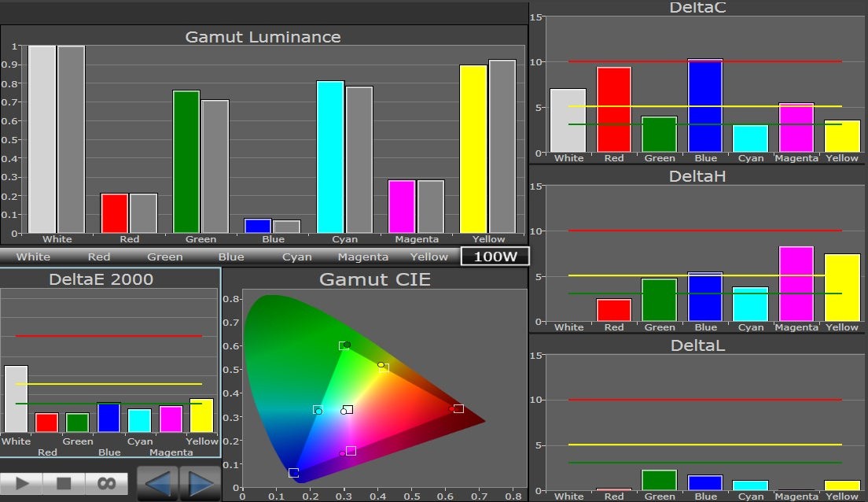Select the White color tab
The width and height of the screenshot is (868, 502).
pos(33,257)
